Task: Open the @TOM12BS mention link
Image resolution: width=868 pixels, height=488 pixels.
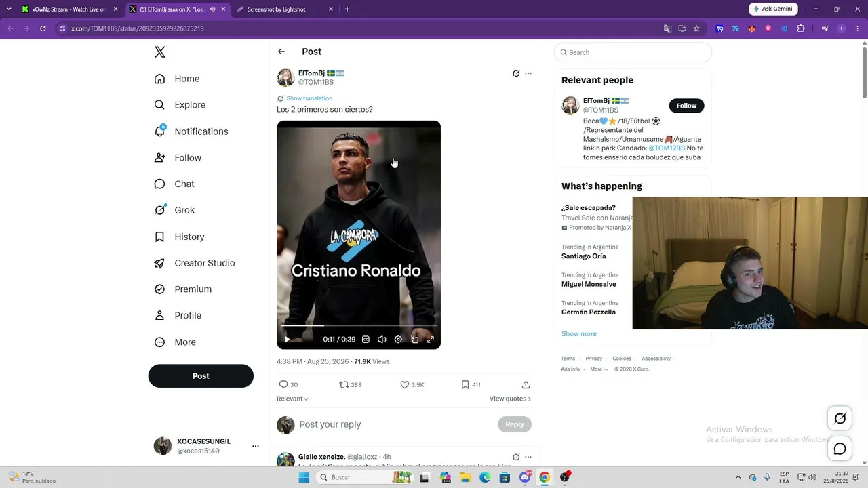Action: pyautogui.click(x=667, y=148)
